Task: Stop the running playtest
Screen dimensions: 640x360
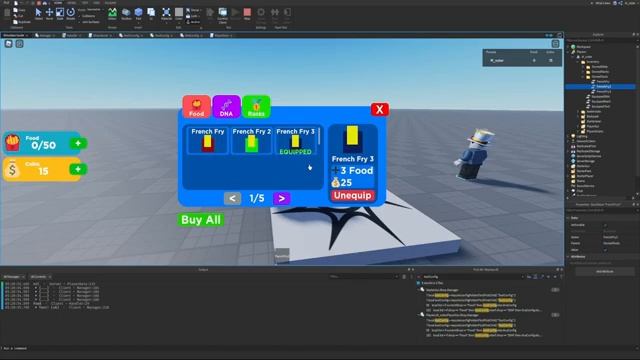Action: coord(247,13)
